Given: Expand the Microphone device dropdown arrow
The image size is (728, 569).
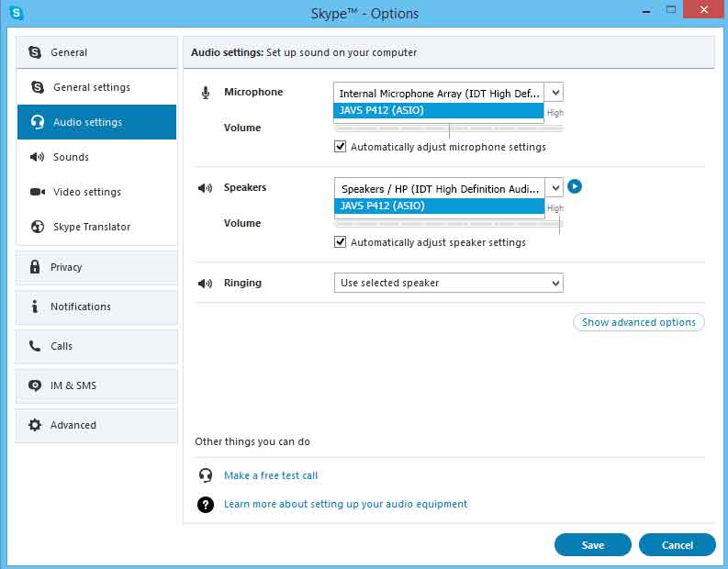Looking at the screenshot, I should [554, 93].
